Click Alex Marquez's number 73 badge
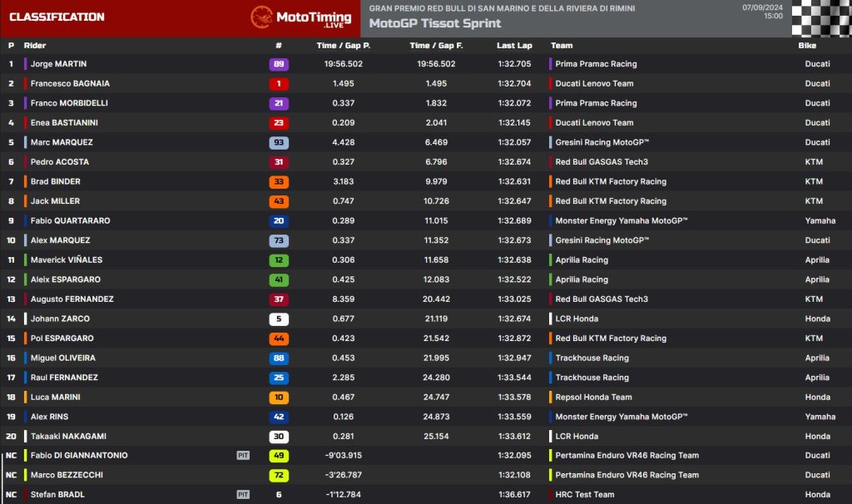 click(x=279, y=240)
